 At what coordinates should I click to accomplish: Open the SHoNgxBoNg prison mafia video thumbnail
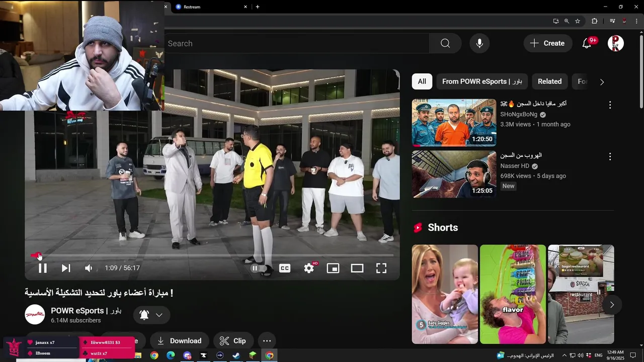coord(454,122)
